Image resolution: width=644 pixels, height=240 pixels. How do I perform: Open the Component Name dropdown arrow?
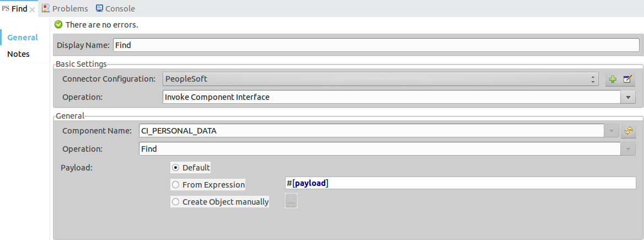point(611,131)
